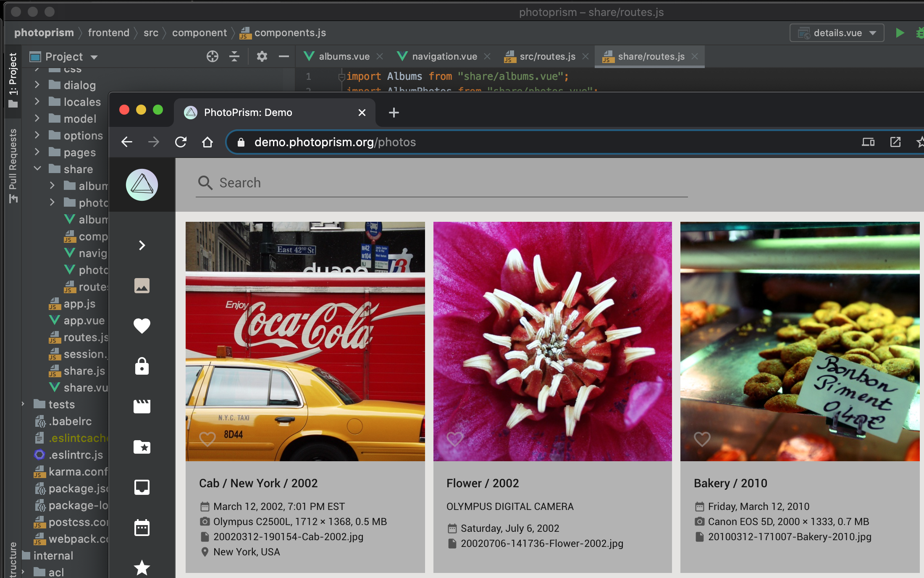Toggle the heart on the Flower photo
The height and width of the screenshot is (578, 924).
point(454,439)
